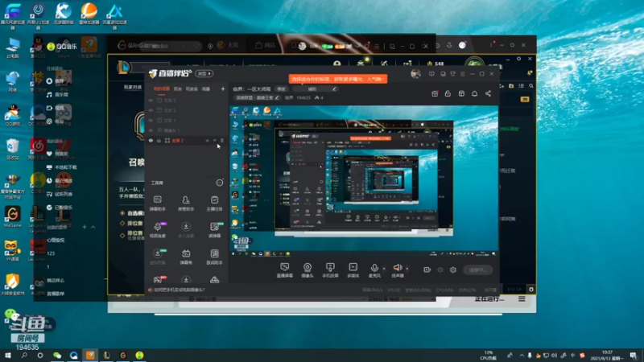Open the 读弹幕 tool
The height and width of the screenshot is (362, 644).
pyautogui.click(x=214, y=230)
